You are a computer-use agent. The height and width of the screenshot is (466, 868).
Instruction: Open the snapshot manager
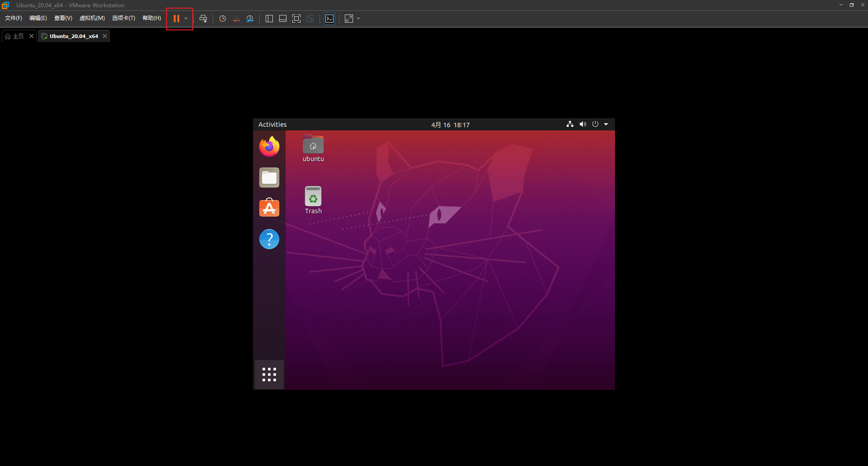250,19
